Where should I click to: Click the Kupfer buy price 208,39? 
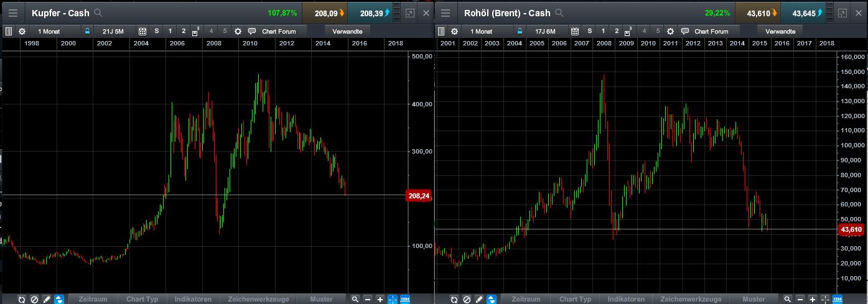coord(371,12)
